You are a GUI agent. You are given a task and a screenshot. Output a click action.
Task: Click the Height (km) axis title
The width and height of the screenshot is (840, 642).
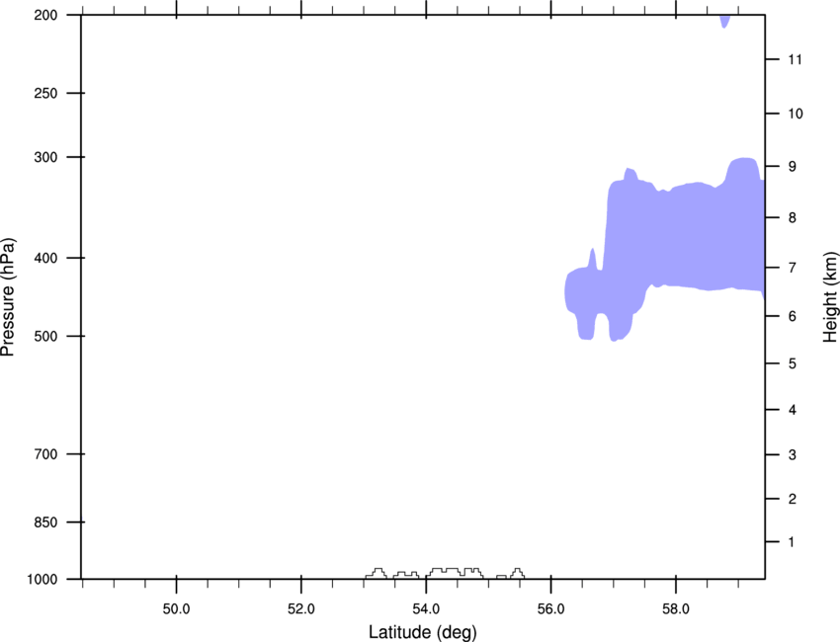pyautogui.click(x=830, y=296)
